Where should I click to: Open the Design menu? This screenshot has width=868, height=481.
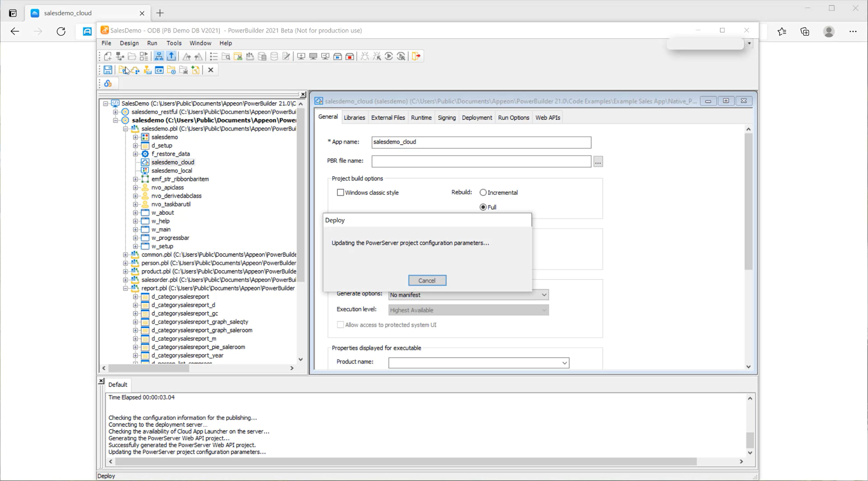tap(129, 43)
